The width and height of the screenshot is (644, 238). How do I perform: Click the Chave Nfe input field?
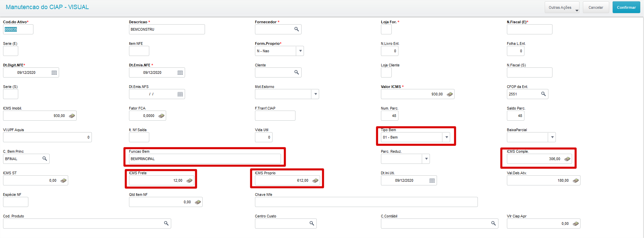pyautogui.click(x=366, y=202)
